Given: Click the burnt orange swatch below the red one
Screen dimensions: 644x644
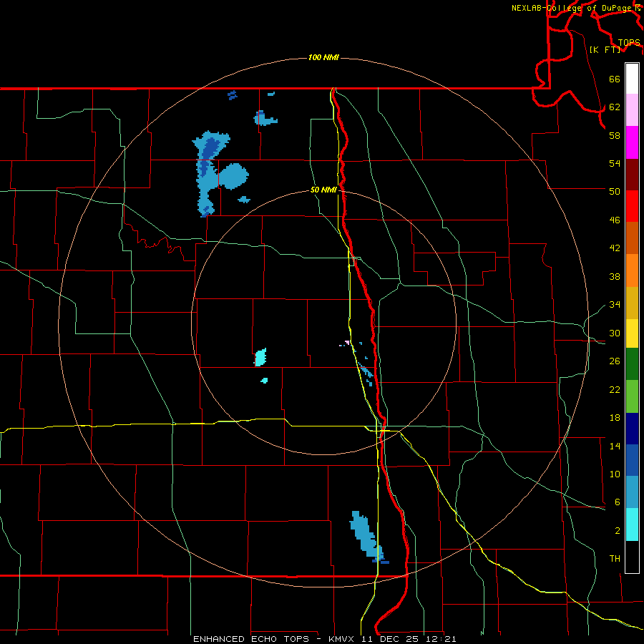Looking at the screenshot, I should [632, 238].
